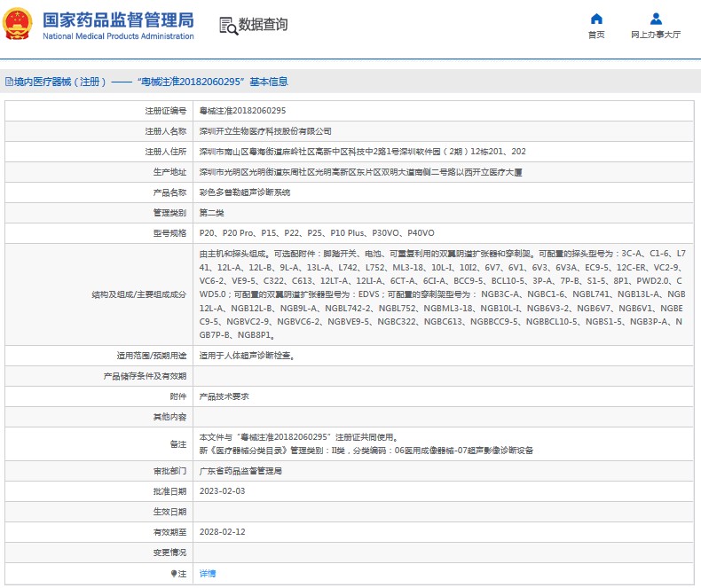Click the 其他内容 row label

point(169,417)
